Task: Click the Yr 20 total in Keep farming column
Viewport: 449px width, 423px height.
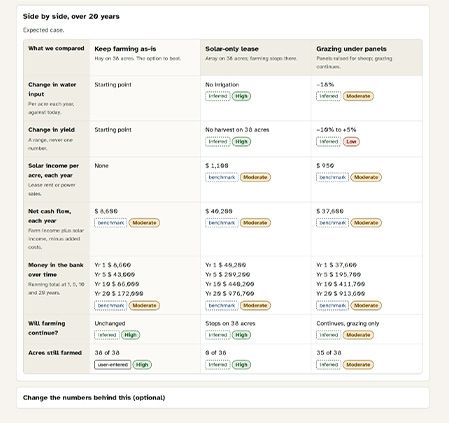Action: point(119,294)
